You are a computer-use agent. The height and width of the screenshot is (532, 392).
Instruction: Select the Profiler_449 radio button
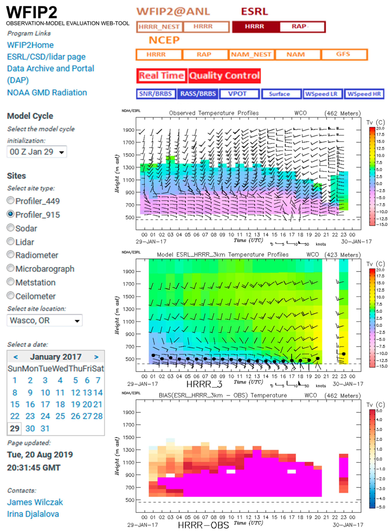click(10, 201)
